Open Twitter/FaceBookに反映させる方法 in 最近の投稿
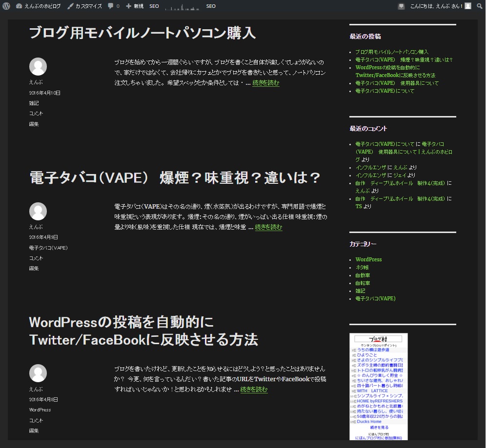This screenshot has width=486, height=448. (395, 71)
